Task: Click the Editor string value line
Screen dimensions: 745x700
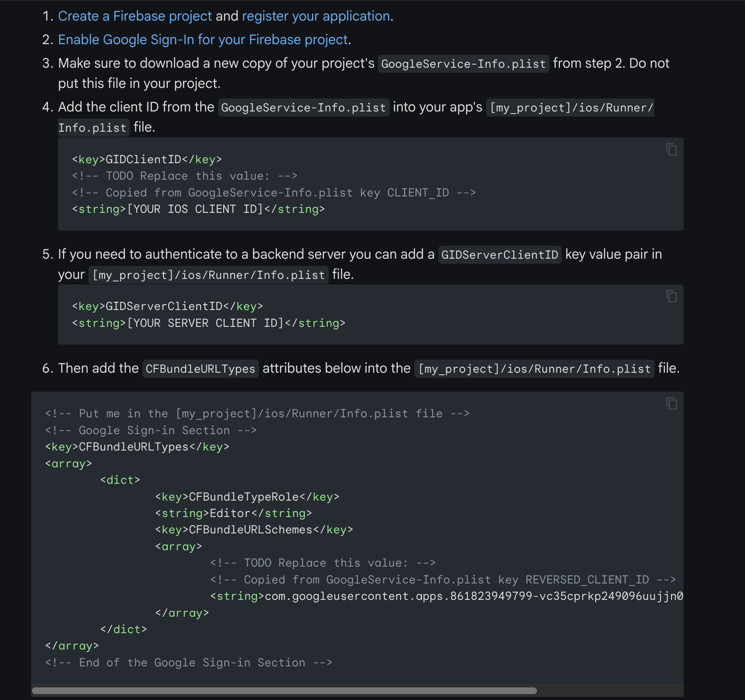Action: [233, 513]
